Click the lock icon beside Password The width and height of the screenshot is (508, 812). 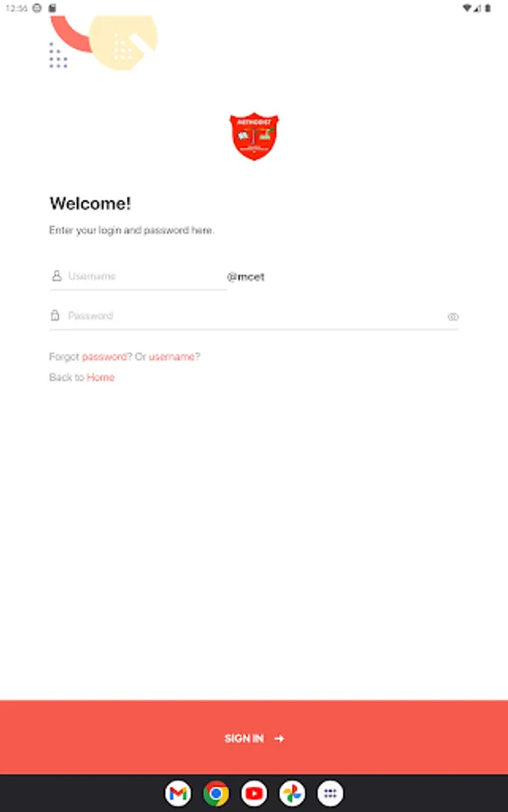coord(55,315)
